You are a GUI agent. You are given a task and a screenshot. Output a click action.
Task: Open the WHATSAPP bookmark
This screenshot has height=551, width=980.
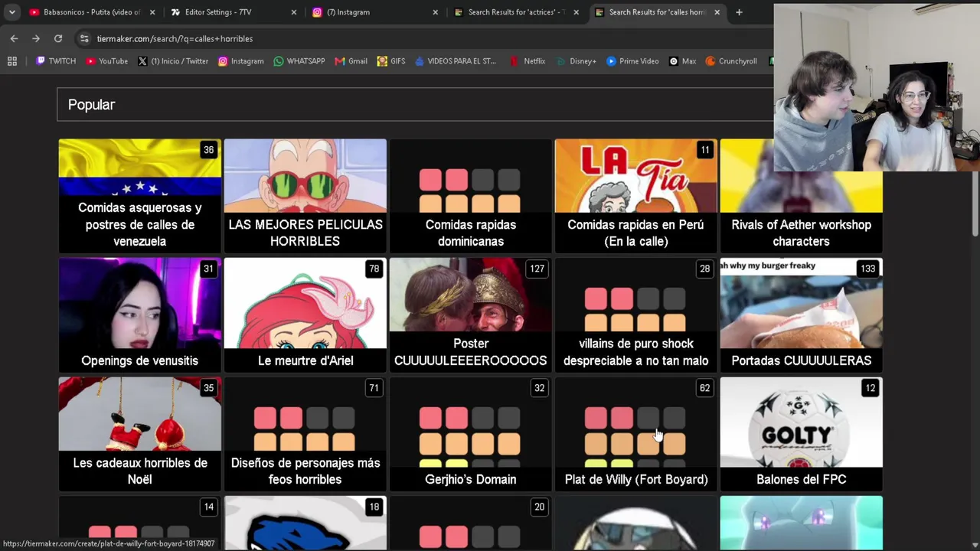click(x=299, y=61)
